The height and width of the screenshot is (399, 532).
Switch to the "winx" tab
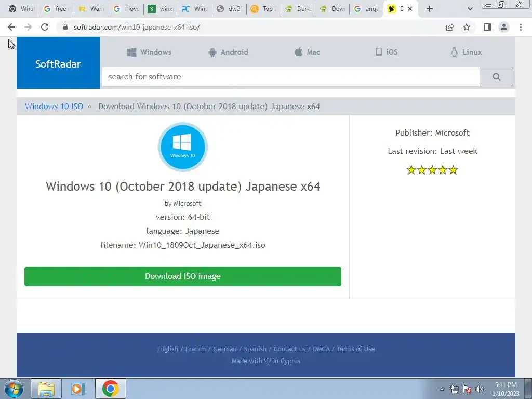pos(161,9)
